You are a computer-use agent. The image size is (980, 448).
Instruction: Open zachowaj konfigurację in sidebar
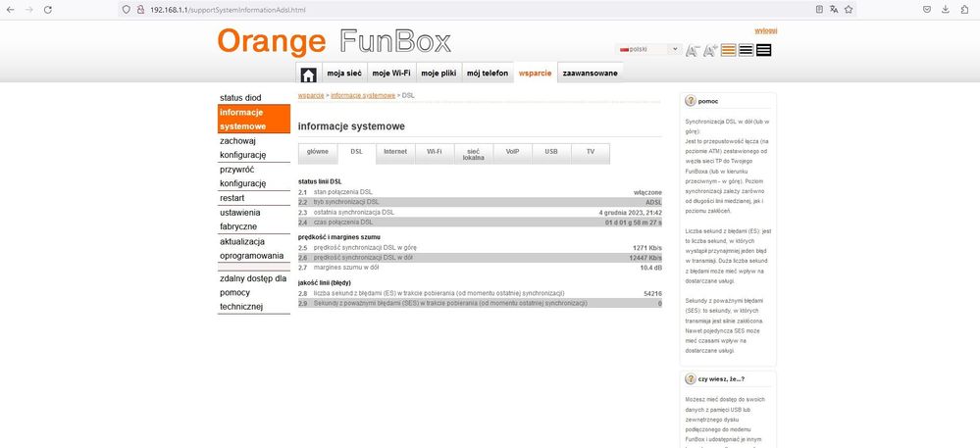(254, 147)
